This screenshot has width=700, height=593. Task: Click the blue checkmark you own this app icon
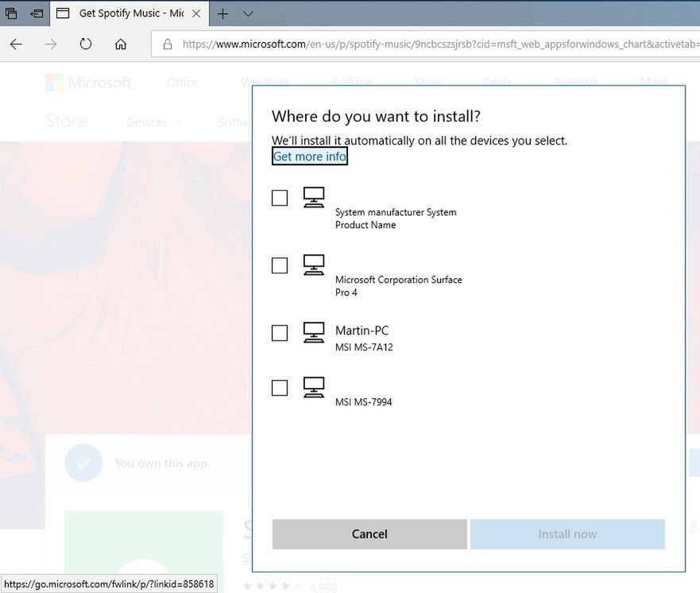(83, 463)
